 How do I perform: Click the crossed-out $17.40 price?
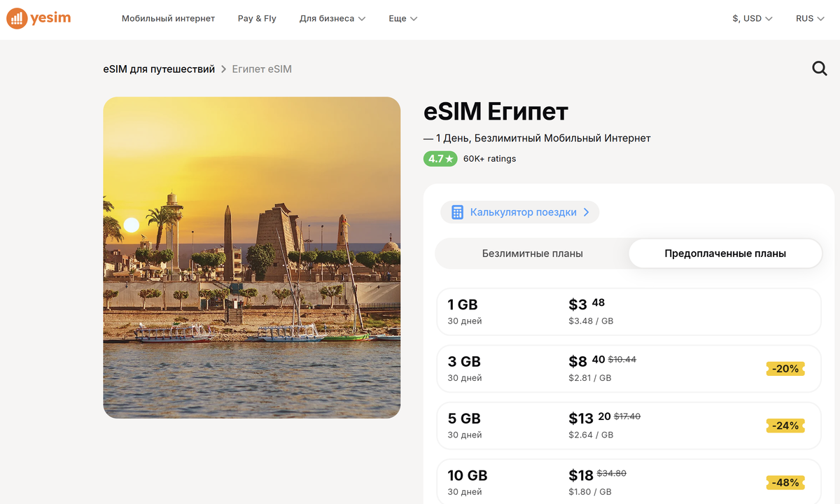627,416
